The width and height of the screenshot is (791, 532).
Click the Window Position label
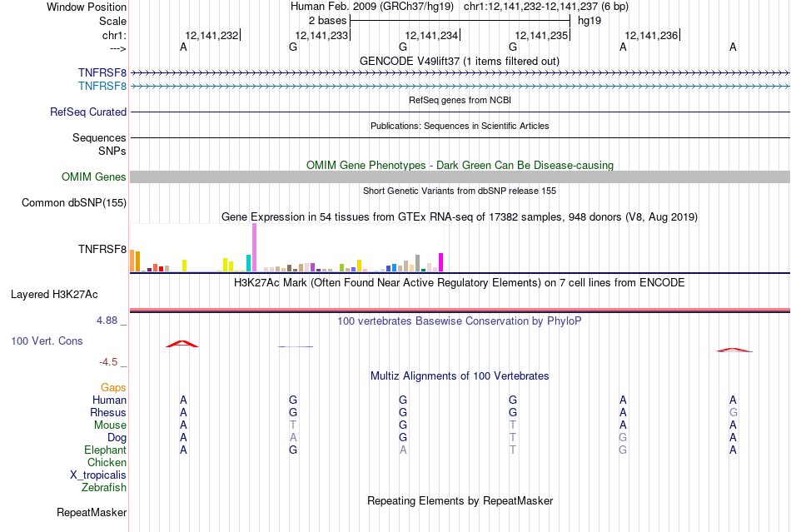click(x=87, y=7)
